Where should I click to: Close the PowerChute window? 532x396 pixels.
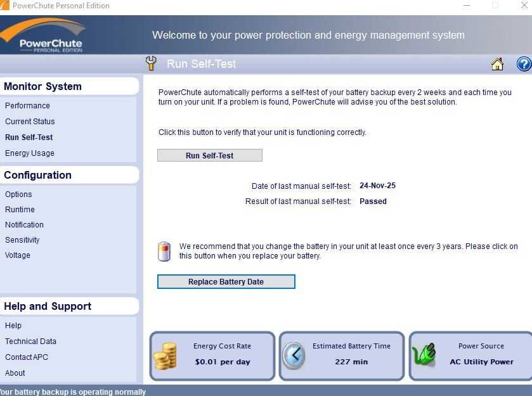(524, 6)
